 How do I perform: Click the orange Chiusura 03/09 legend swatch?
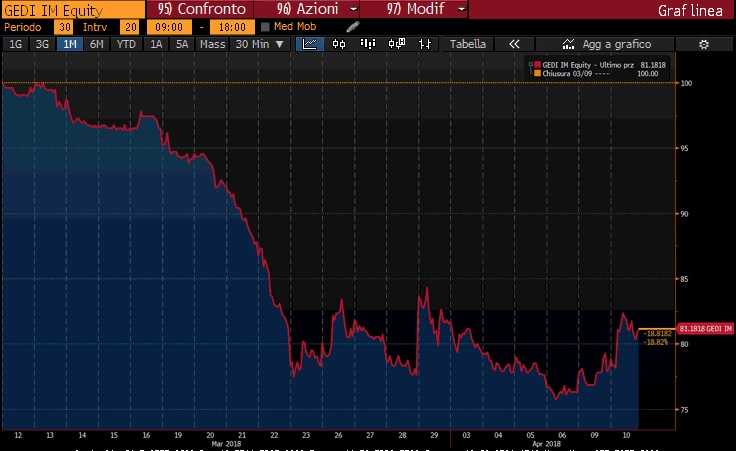pyautogui.click(x=537, y=74)
